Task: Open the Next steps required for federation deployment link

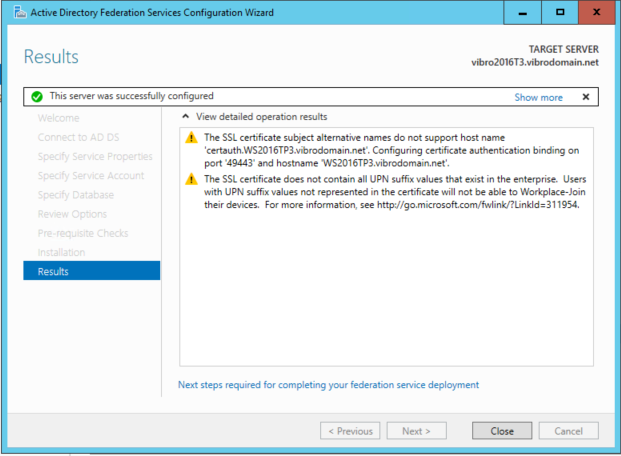Action: 328,385
